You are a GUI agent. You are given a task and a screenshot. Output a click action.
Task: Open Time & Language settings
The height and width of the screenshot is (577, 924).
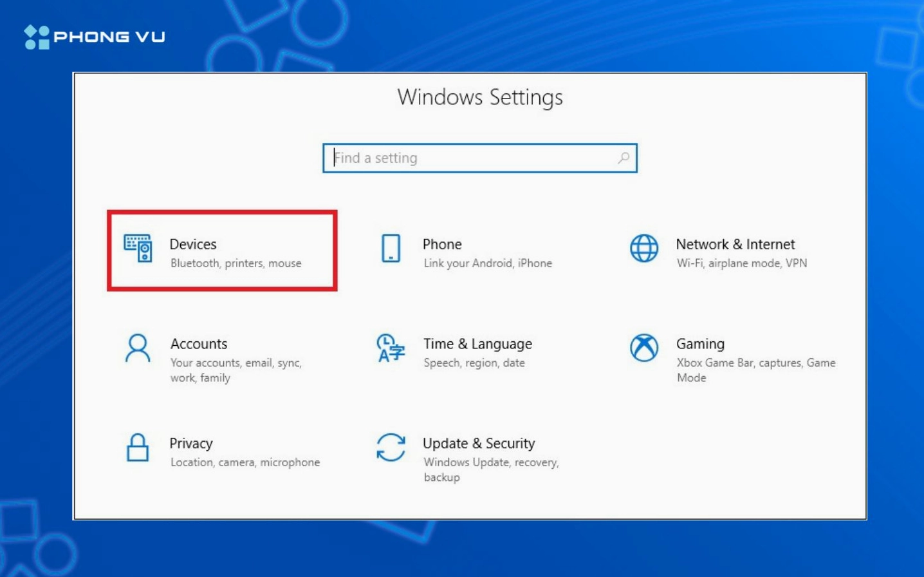coord(477,344)
